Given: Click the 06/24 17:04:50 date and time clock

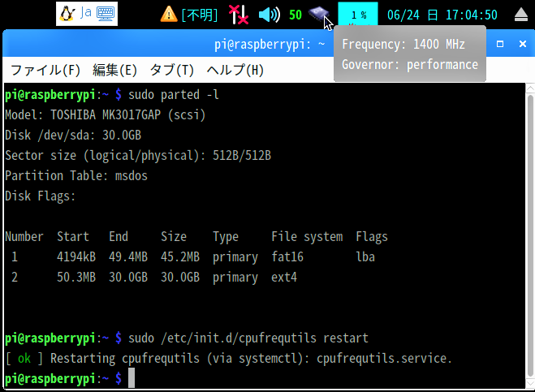Looking at the screenshot, I should pos(442,15).
